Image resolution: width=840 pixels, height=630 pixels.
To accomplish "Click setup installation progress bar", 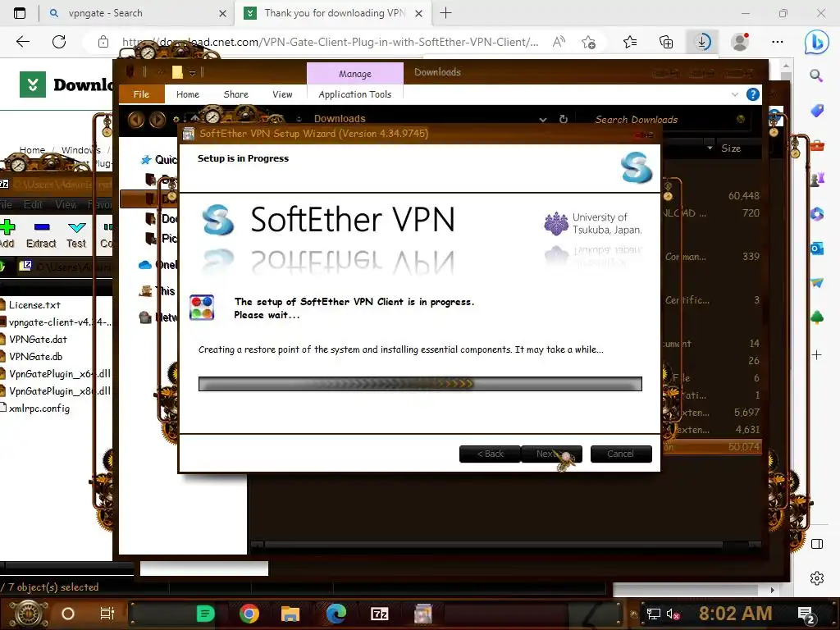I will pyautogui.click(x=420, y=384).
